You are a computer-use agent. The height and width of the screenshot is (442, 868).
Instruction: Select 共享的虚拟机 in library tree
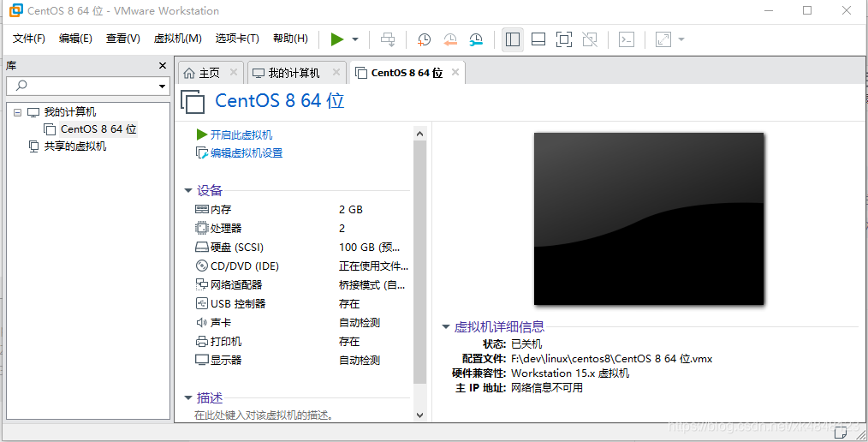75,146
